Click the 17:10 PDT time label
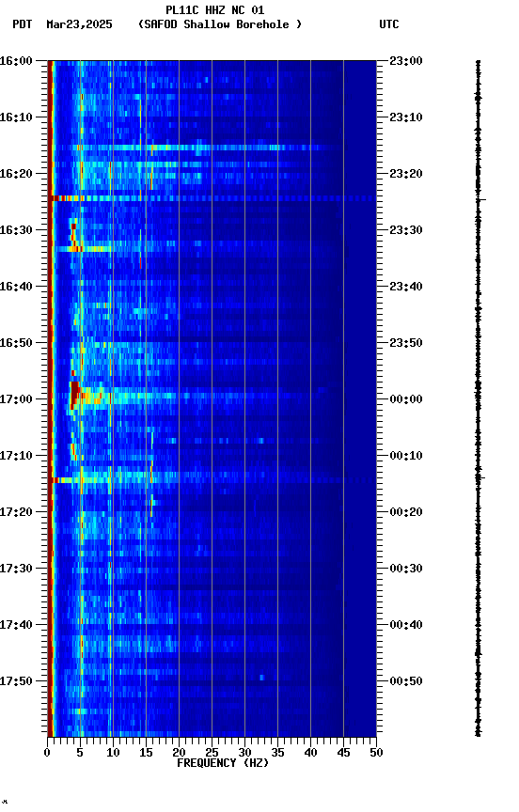This screenshot has height=812, width=519. pyautogui.click(x=16, y=456)
